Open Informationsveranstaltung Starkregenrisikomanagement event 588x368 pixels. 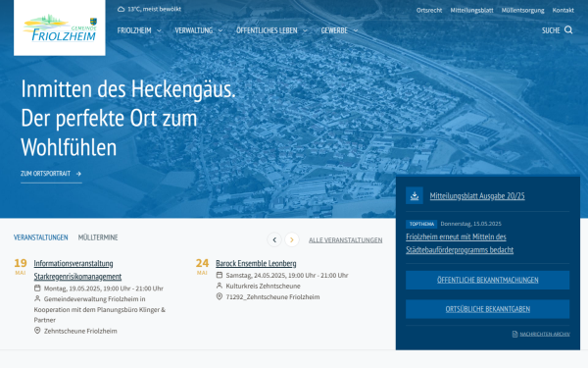pos(77,270)
